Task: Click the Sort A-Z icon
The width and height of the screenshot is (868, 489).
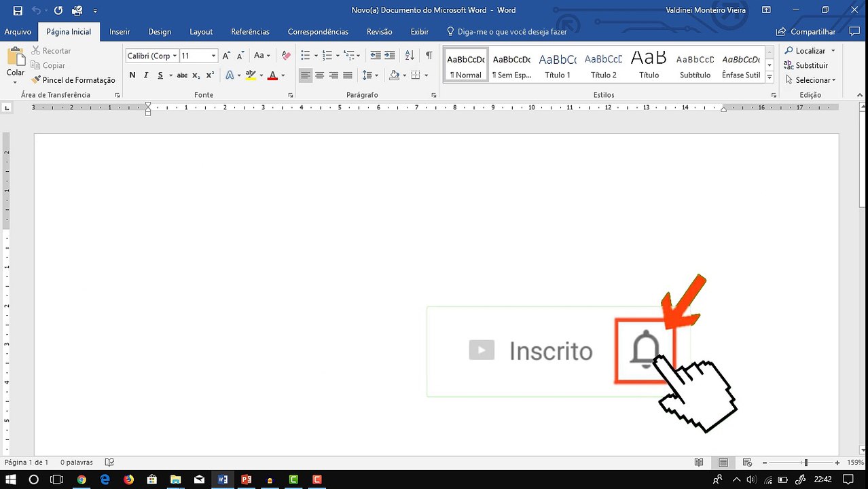Action: [410, 56]
